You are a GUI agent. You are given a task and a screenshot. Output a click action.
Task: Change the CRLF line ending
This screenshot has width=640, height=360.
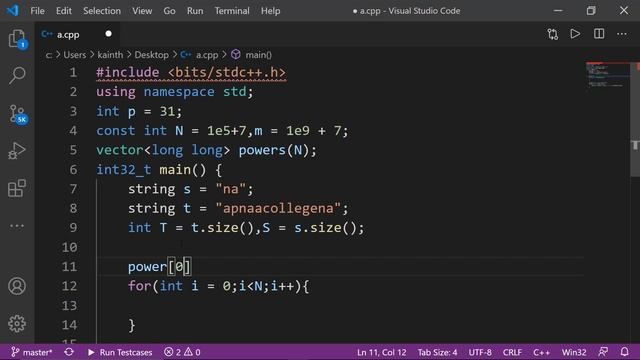[x=512, y=352]
